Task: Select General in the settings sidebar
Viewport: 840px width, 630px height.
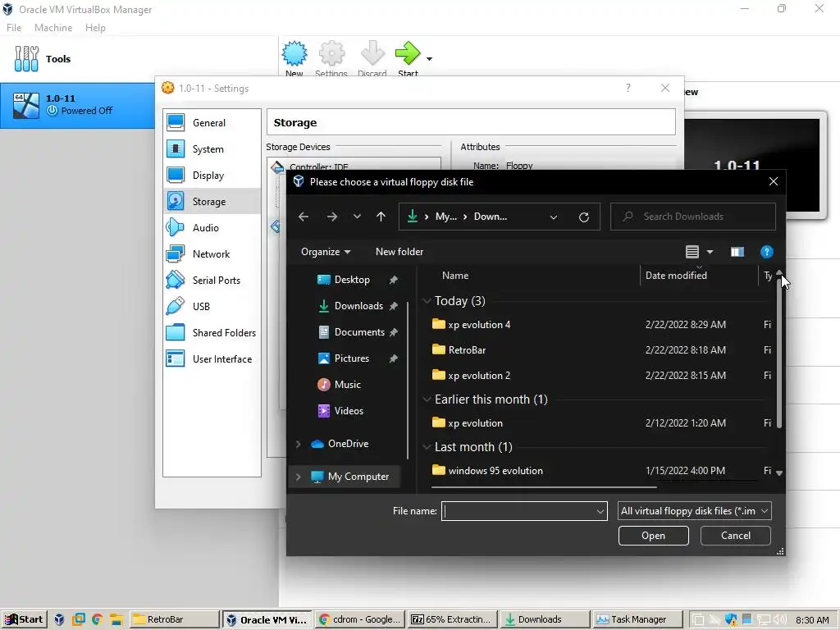Action: (212, 123)
